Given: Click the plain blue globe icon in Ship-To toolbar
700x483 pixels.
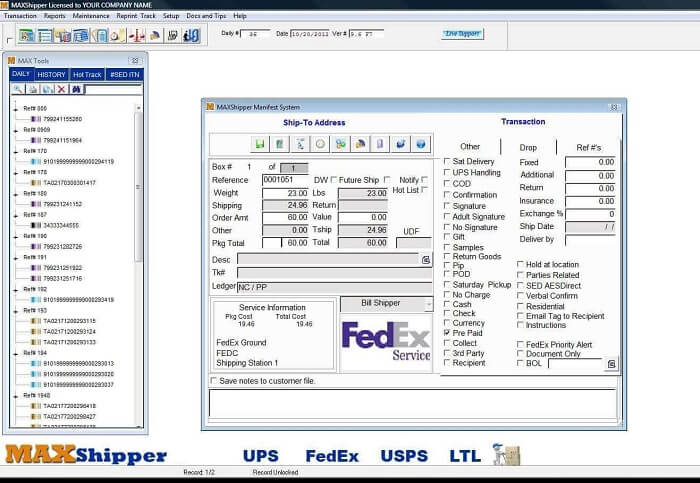Looking at the screenshot, I should (421, 144).
